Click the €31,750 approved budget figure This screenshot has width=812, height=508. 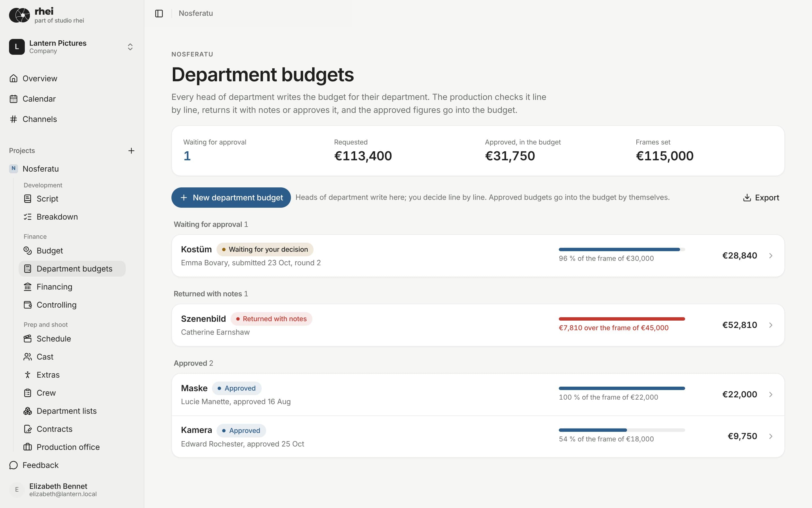click(510, 156)
